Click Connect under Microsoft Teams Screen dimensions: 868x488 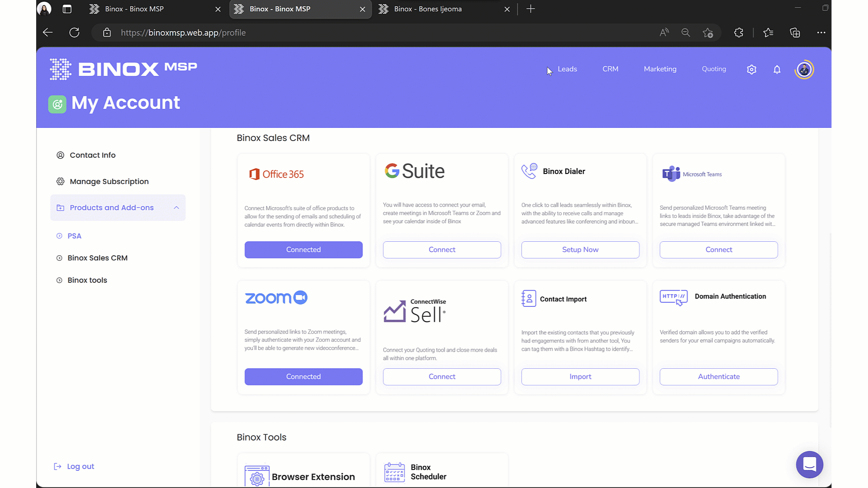[718, 250]
